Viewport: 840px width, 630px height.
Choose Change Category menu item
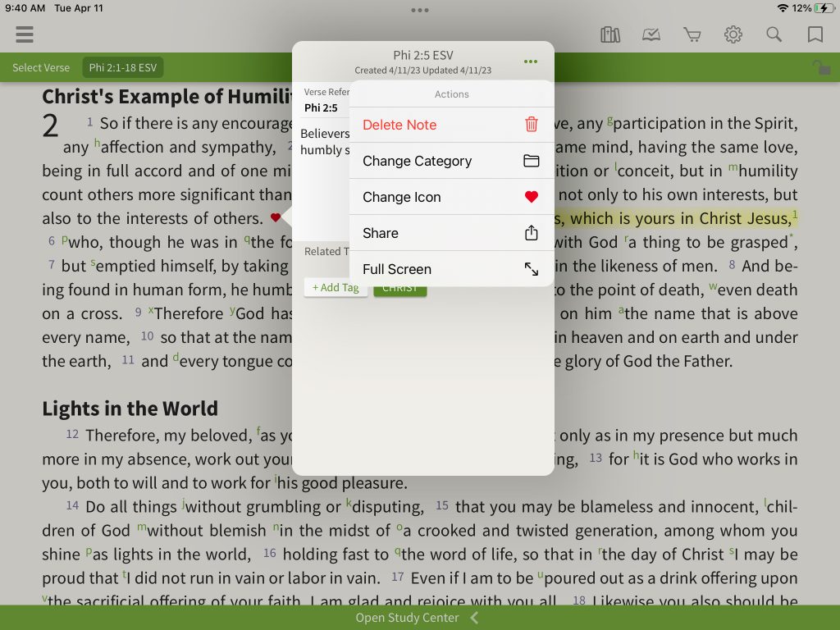coord(452,161)
